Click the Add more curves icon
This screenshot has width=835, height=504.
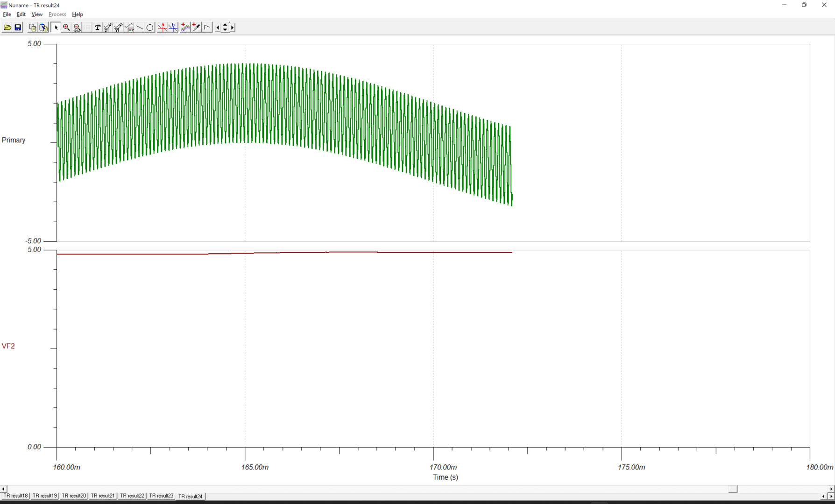[185, 28]
